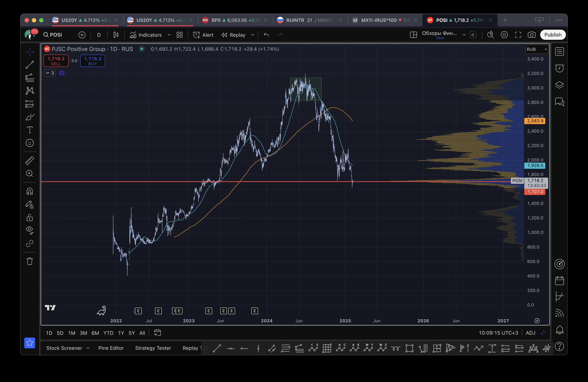Select the brush drawing tool
This screenshot has height=382, width=588.
click(30, 117)
